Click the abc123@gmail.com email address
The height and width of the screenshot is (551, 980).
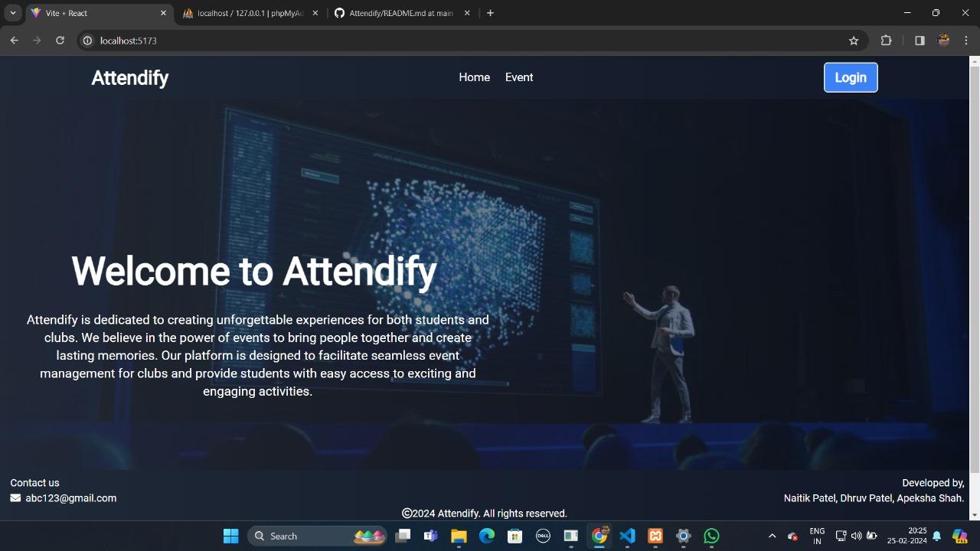[x=71, y=498]
